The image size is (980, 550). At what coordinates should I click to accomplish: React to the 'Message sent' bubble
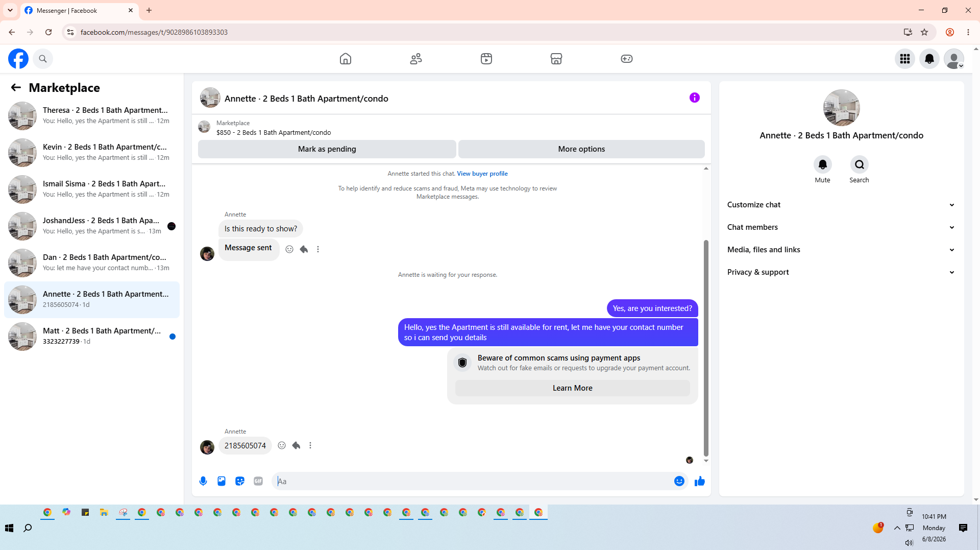(x=289, y=249)
